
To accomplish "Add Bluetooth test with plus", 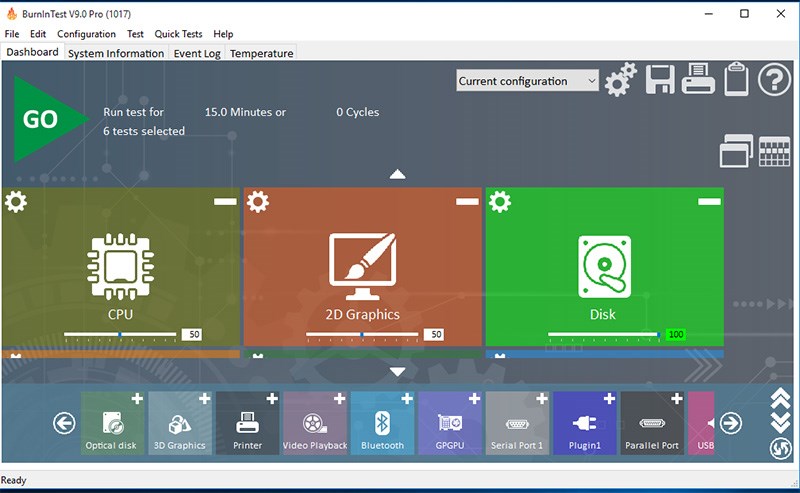I will click(407, 399).
